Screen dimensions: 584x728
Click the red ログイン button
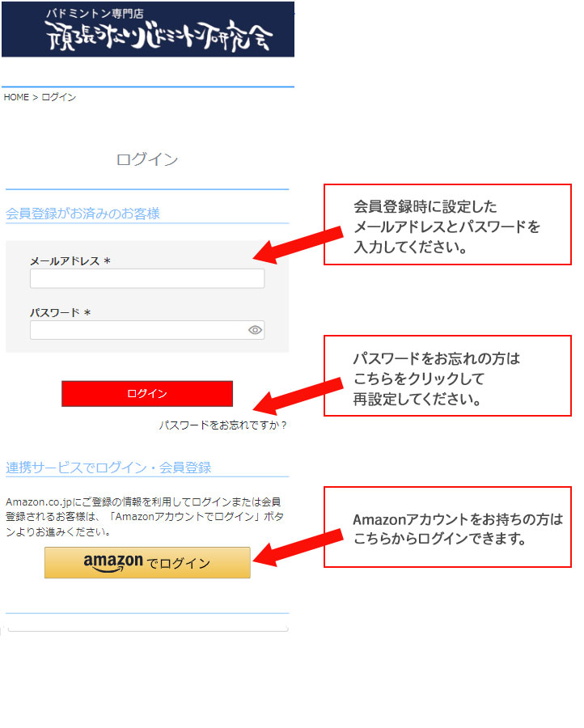point(147,394)
